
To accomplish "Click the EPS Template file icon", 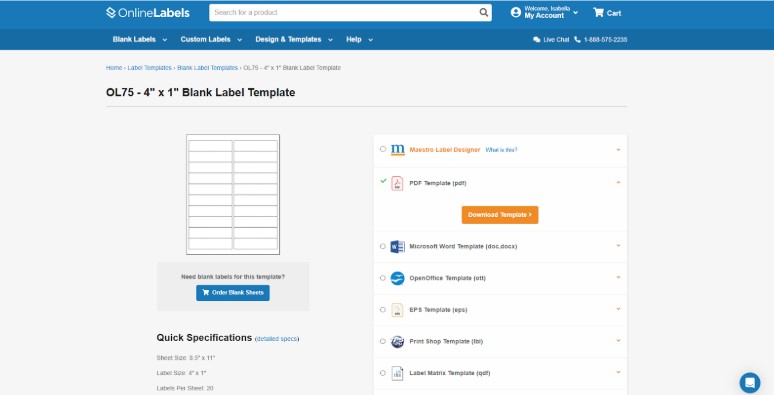I will coord(397,310).
